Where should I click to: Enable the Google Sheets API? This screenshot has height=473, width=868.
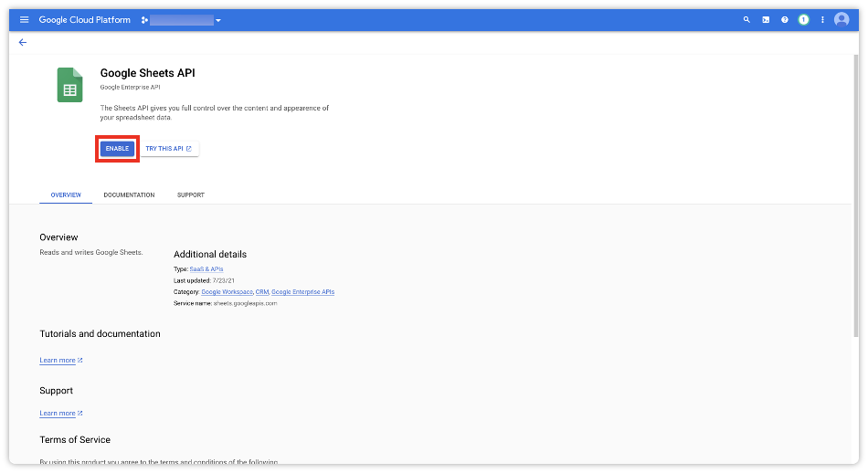[117, 148]
